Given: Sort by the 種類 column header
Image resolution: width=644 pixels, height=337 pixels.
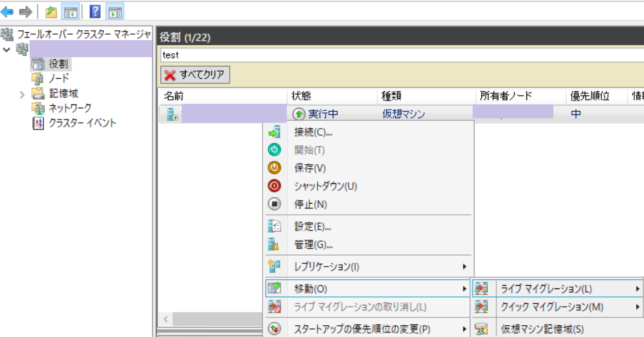Looking at the screenshot, I should coord(426,96).
